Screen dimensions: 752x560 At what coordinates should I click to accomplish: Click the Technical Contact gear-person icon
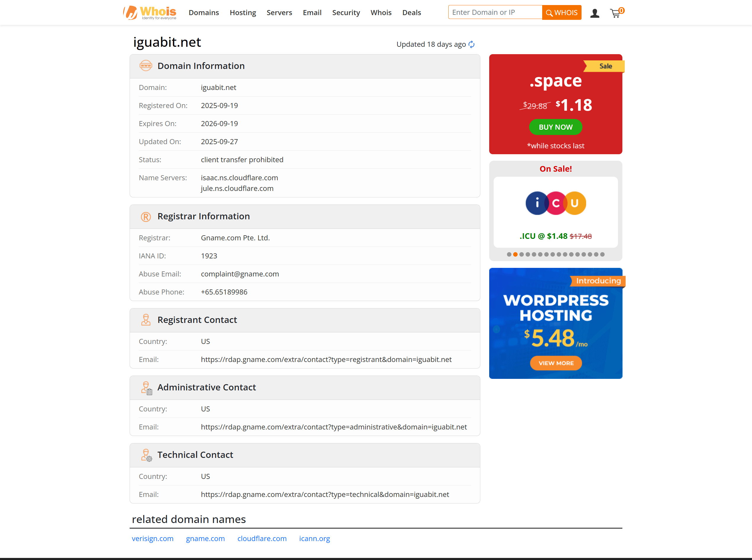coord(146,455)
